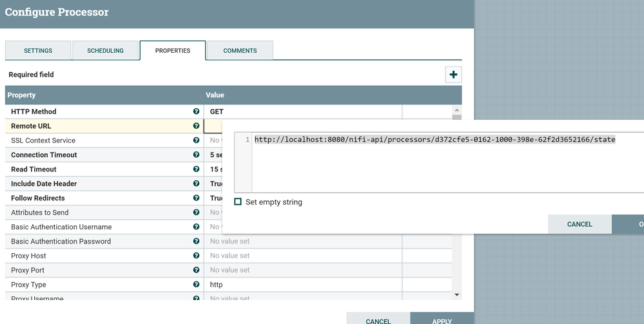Switch to the Settings tab
644x324 pixels.
coord(38,51)
